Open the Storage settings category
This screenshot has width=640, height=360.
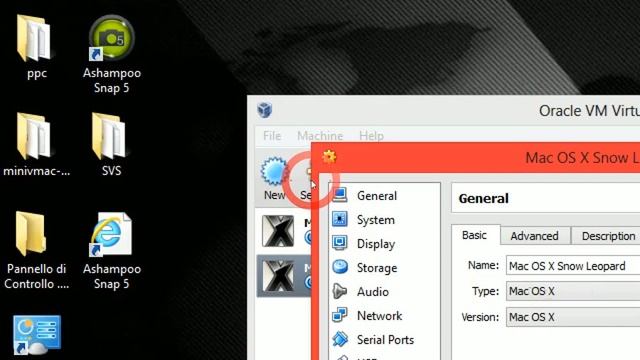[x=377, y=268]
